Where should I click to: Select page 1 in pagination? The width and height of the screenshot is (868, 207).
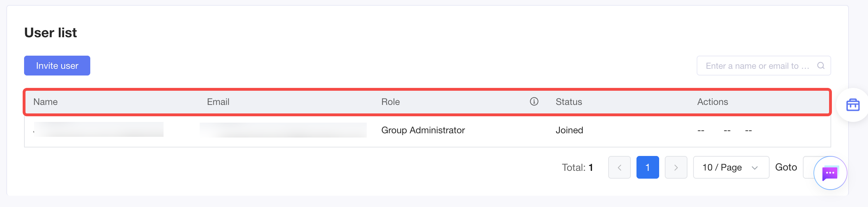click(x=648, y=167)
